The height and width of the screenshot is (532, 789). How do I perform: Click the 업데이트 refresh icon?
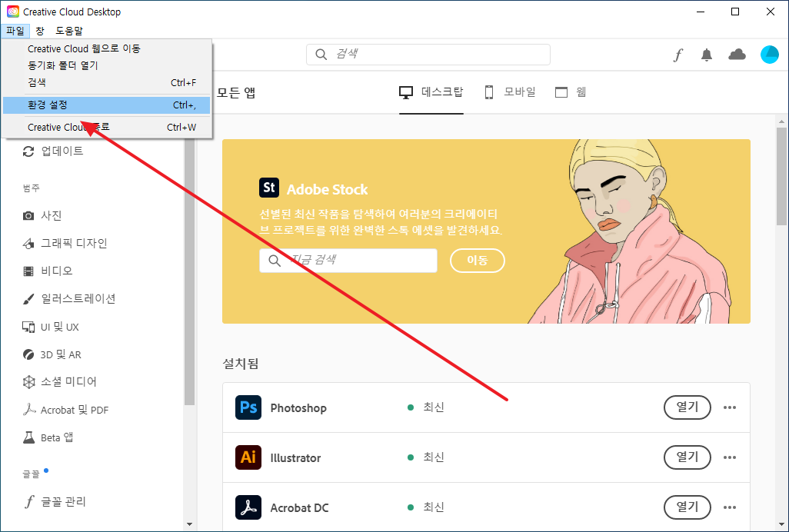28,151
